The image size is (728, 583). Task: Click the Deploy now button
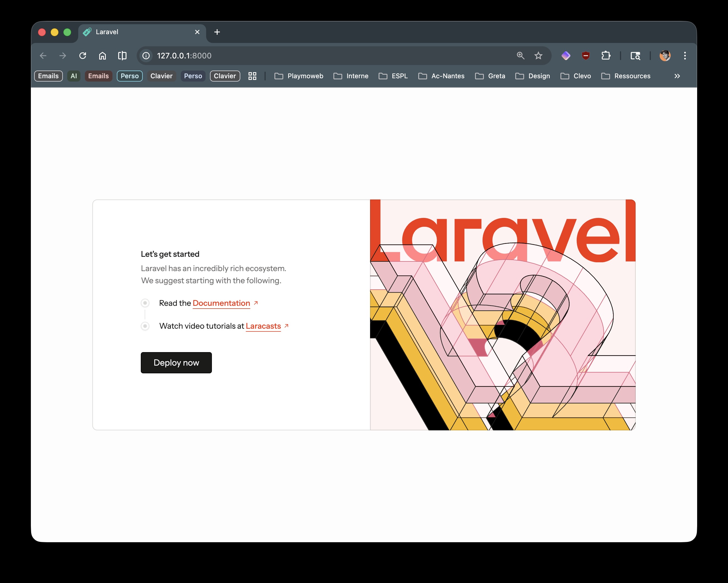[x=176, y=363]
